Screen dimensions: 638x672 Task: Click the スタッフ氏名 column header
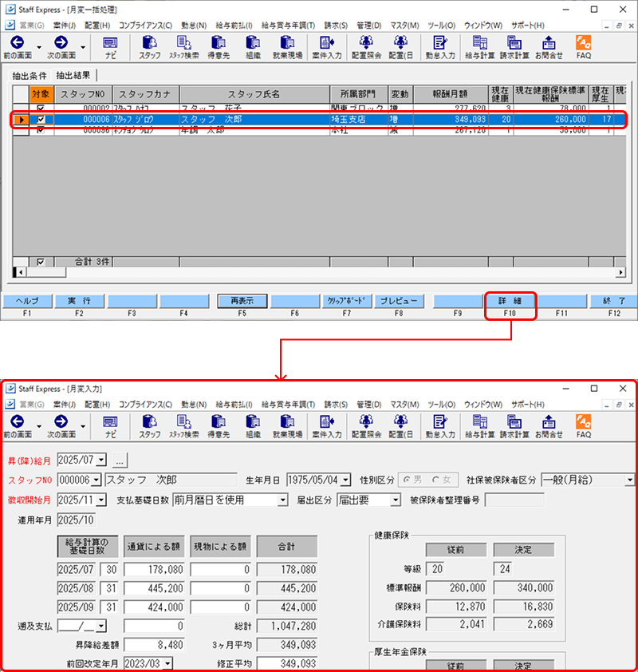tap(254, 94)
